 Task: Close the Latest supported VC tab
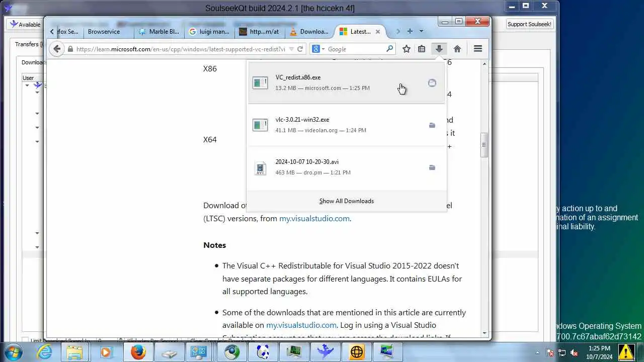pyautogui.click(x=378, y=32)
